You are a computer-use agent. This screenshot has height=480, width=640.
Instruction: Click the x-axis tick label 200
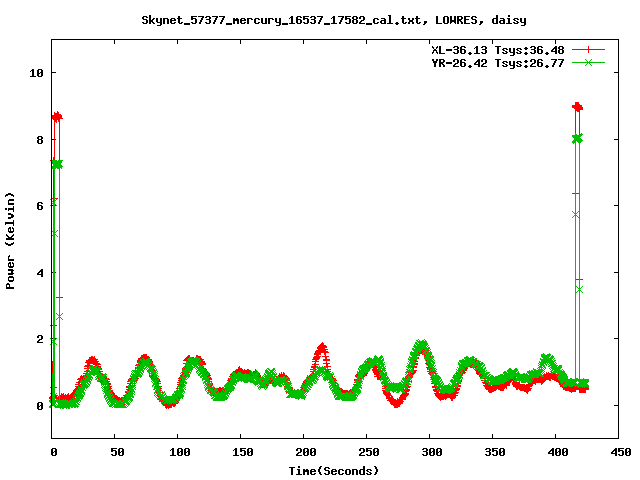click(x=306, y=452)
